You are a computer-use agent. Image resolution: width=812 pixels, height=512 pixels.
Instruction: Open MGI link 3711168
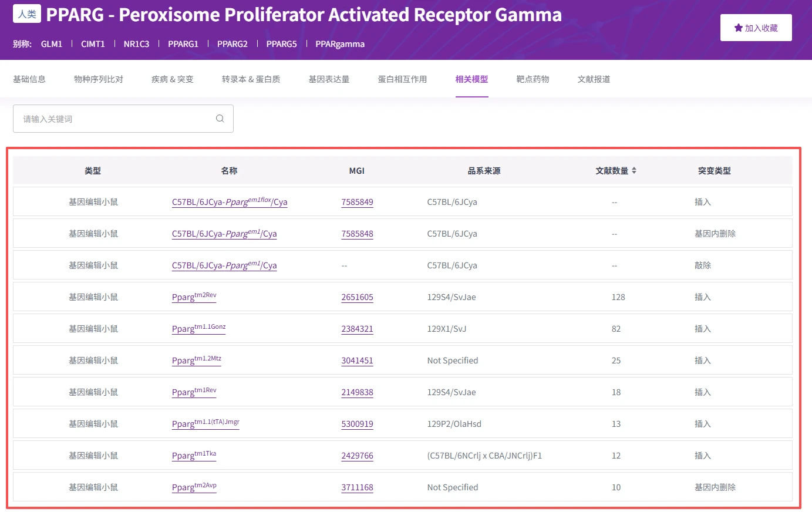357,487
